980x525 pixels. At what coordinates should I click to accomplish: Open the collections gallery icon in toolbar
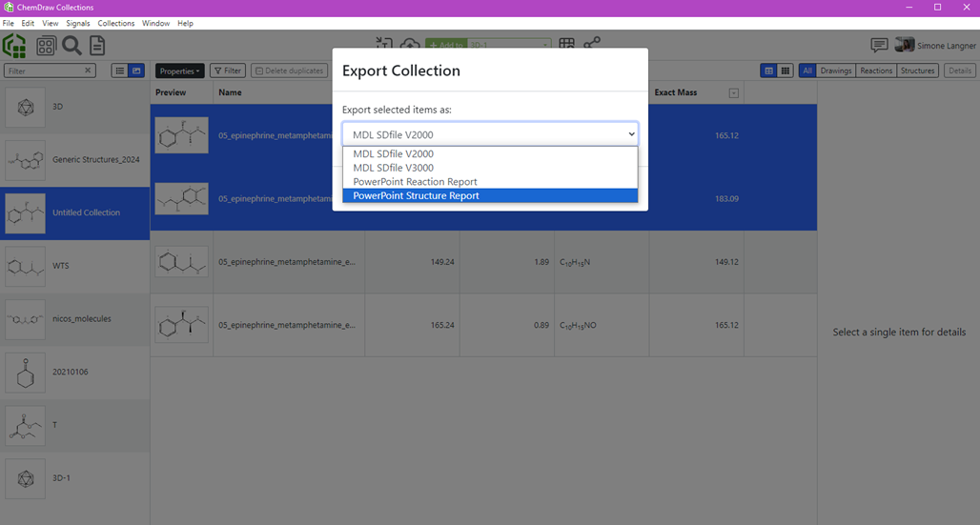46,46
